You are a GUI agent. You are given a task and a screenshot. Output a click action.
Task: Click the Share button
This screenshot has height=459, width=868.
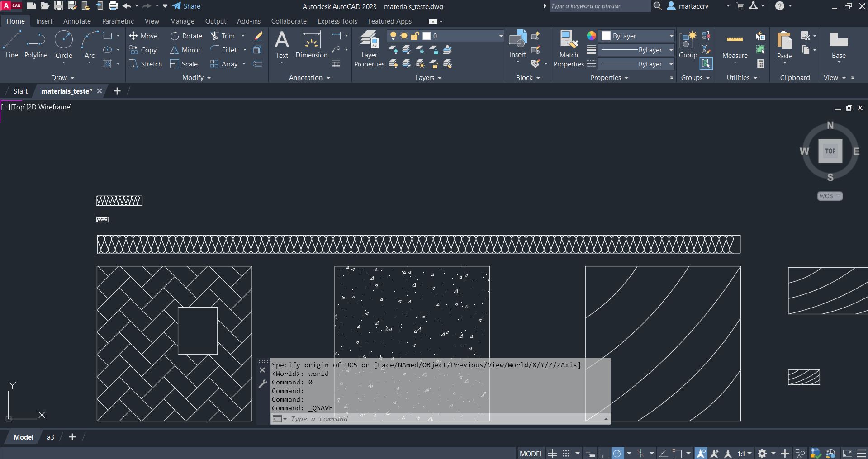[x=186, y=6]
